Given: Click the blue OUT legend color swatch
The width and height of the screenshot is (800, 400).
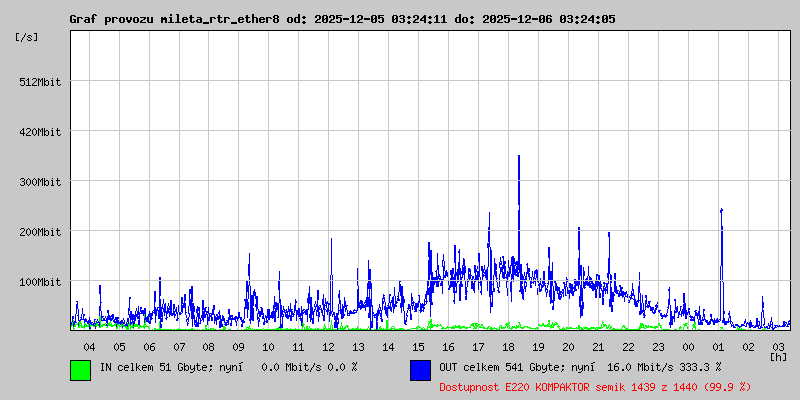Looking at the screenshot, I should click(x=420, y=369).
